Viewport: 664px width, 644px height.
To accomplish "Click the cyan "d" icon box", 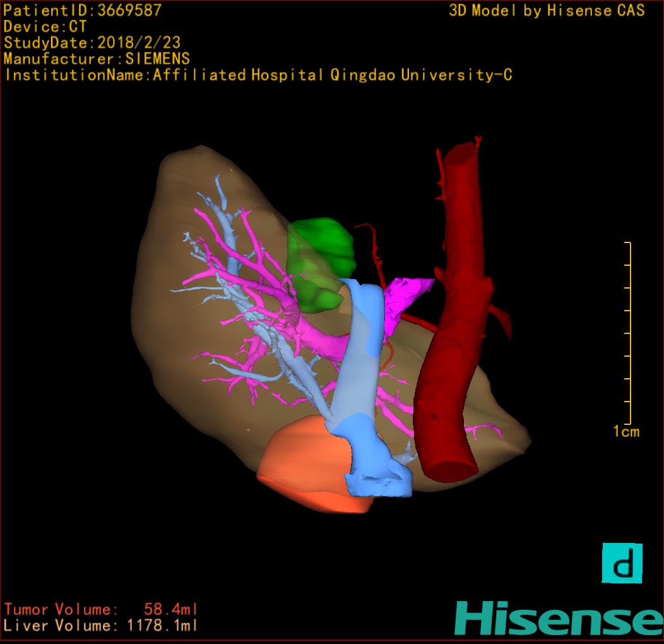I will pos(621,563).
